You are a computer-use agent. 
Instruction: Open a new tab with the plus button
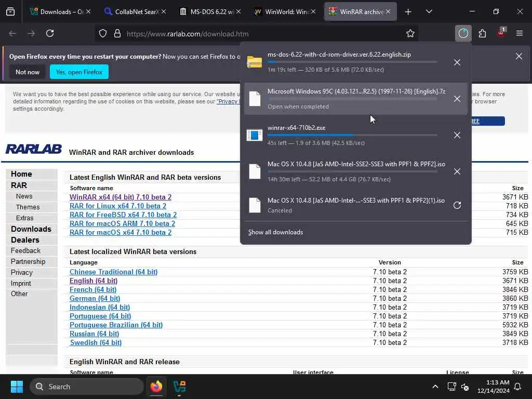click(408, 12)
